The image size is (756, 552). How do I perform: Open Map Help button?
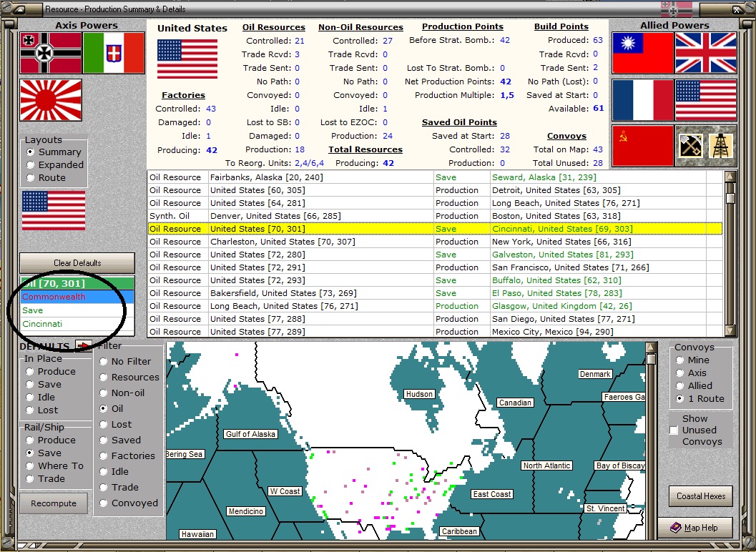pyautogui.click(x=694, y=528)
